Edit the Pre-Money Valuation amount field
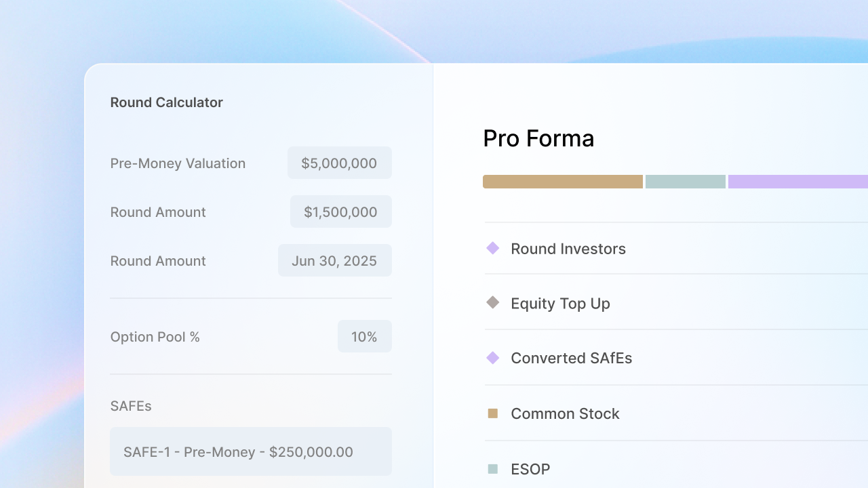Viewport: 868px width, 488px height. coord(339,163)
